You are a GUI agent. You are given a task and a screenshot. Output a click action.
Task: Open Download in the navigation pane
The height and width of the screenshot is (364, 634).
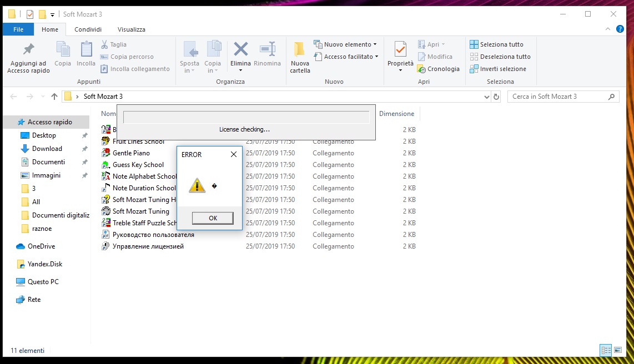tap(47, 149)
